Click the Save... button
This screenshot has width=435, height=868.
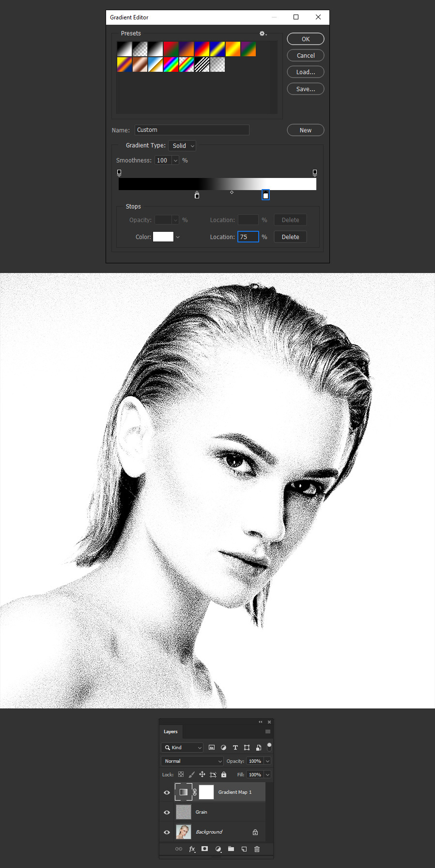click(306, 89)
